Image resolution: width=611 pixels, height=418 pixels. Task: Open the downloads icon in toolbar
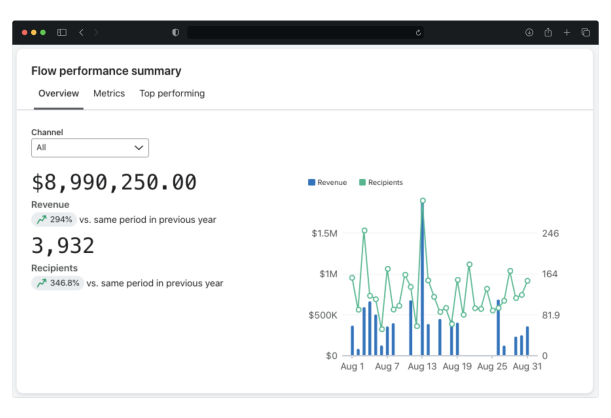click(529, 32)
